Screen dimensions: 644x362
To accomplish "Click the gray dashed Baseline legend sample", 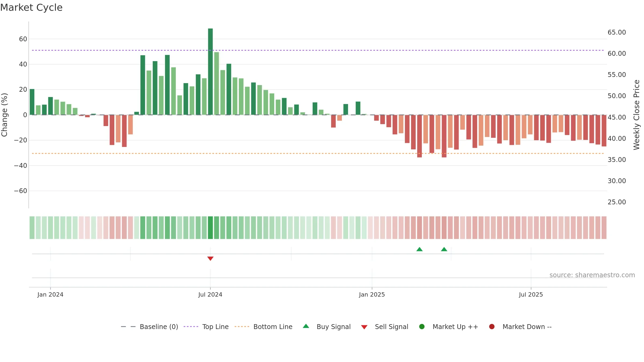I will [128, 327].
